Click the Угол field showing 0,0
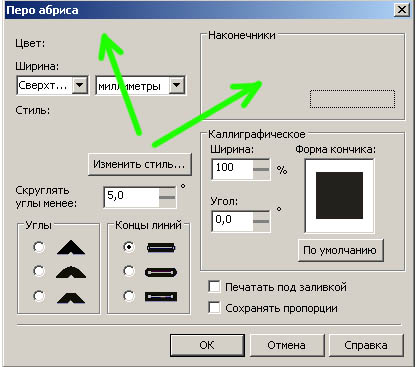The width and height of the screenshot is (417, 367). (x=232, y=221)
